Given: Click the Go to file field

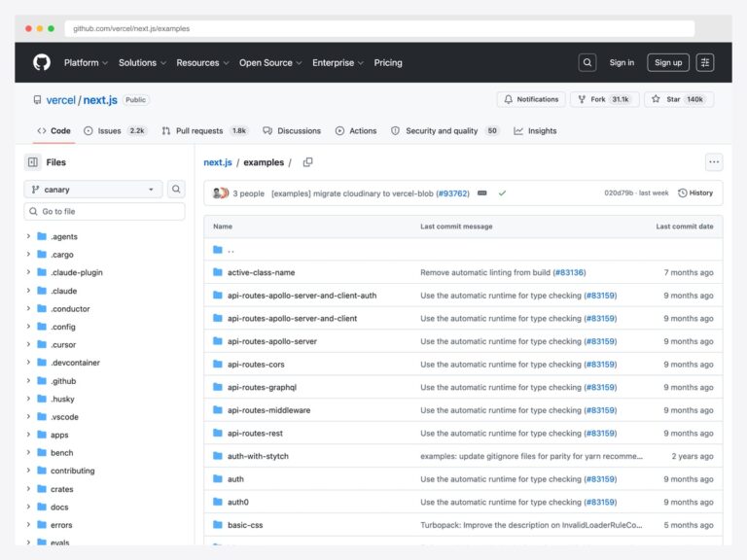Looking at the screenshot, I should pyautogui.click(x=104, y=211).
